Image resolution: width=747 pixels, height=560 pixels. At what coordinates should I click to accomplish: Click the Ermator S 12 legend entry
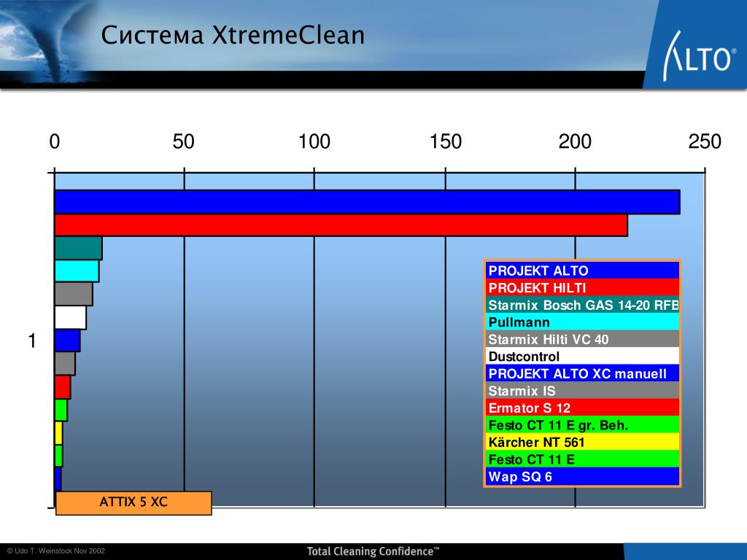(583, 408)
